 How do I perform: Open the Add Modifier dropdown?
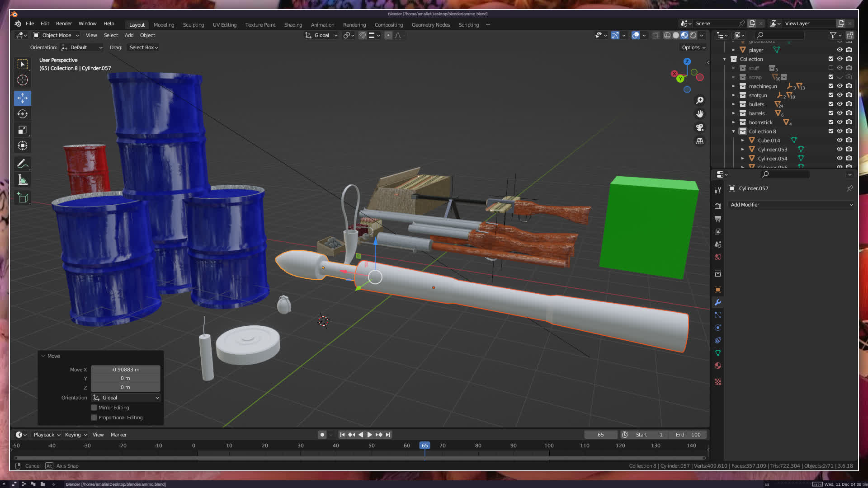click(791, 205)
